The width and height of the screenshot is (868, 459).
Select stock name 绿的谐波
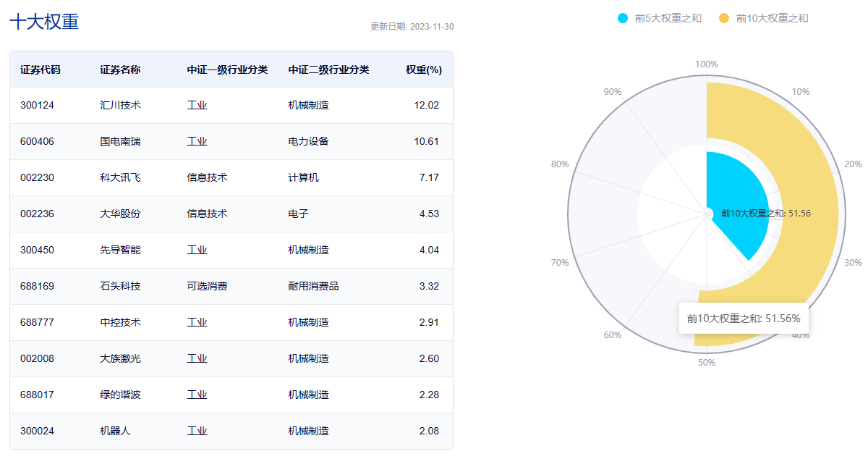tap(120, 395)
